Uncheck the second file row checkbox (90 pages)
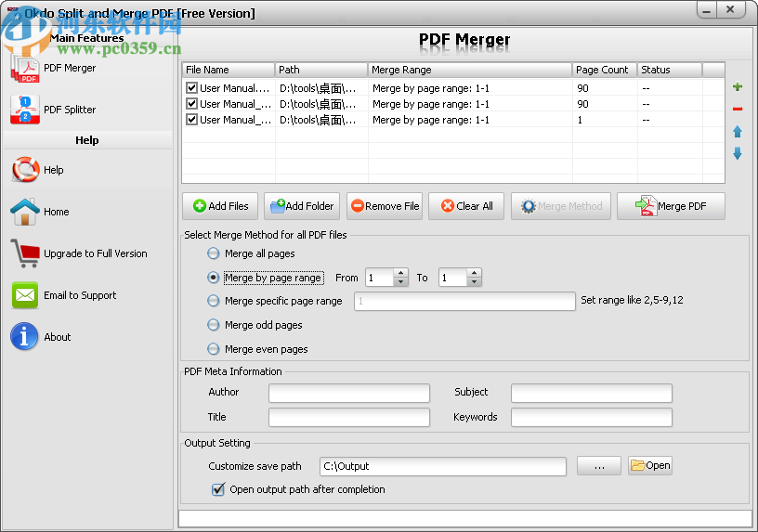The height and width of the screenshot is (532, 758). click(192, 104)
